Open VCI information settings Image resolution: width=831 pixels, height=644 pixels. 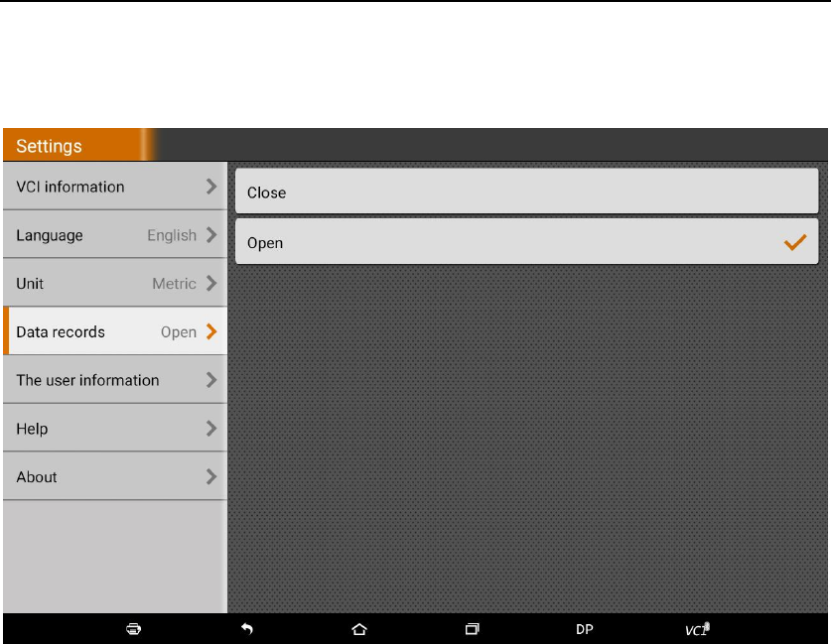[x=115, y=187]
